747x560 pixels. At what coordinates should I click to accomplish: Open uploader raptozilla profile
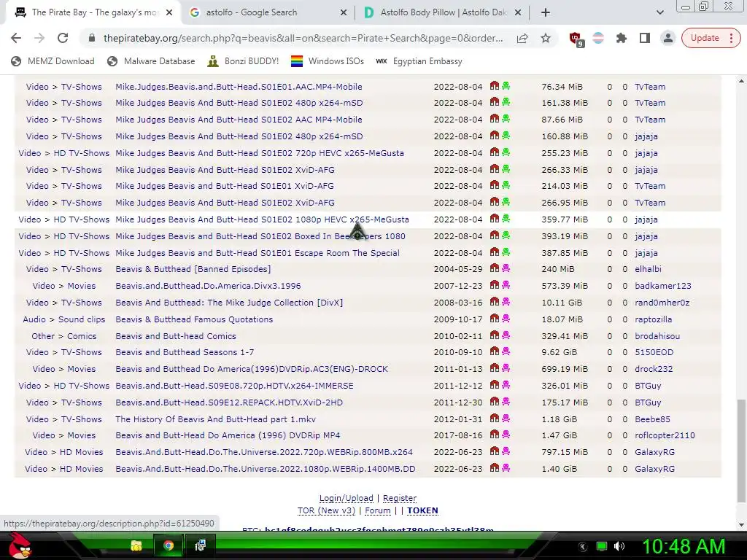click(x=653, y=319)
